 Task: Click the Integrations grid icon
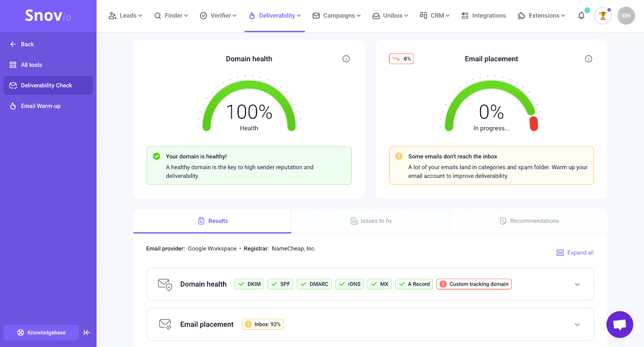click(465, 16)
